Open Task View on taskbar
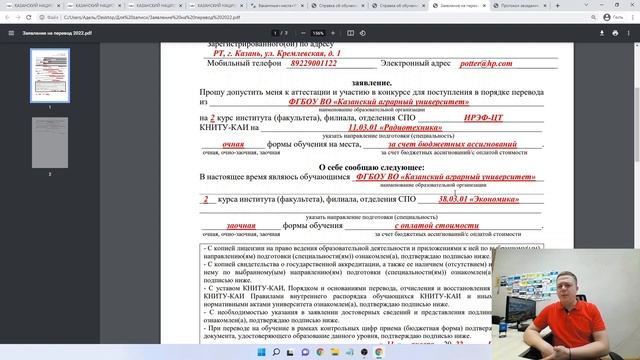Image resolution: width=640 pixels, height=360 pixels. tap(290, 352)
